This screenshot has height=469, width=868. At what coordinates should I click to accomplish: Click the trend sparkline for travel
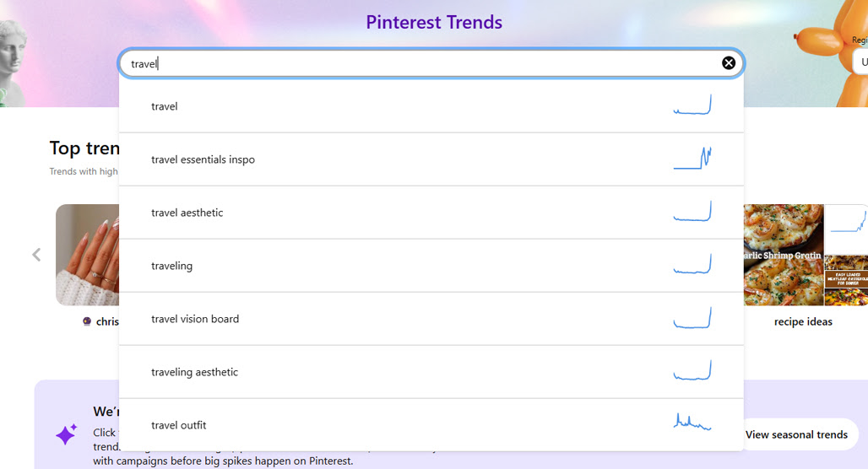coord(692,105)
